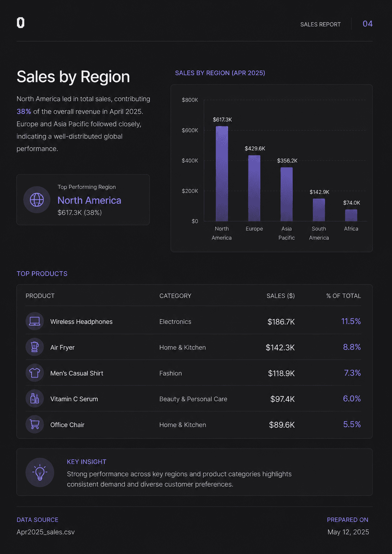Select the Asia Pacific bar in chart
Screen dimensions: 392x554
click(x=286, y=194)
